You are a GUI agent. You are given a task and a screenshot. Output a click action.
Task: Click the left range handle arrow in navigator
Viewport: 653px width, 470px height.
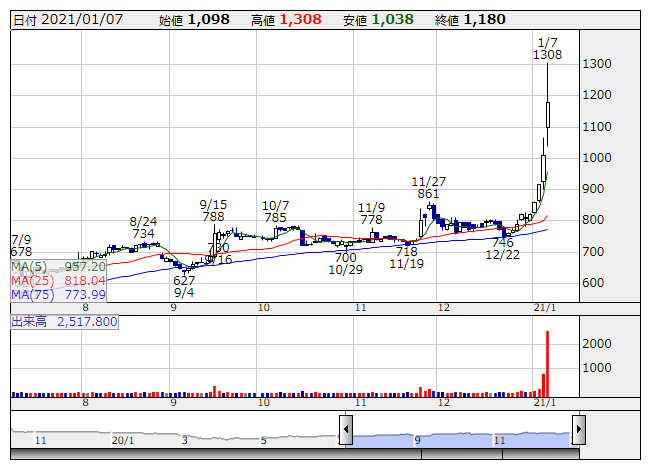coord(345,431)
